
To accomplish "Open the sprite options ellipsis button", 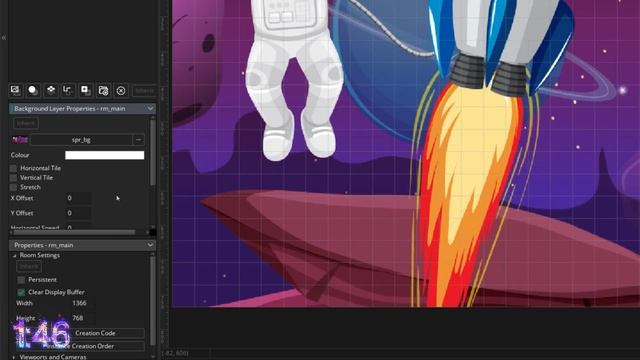I will [x=138, y=140].
